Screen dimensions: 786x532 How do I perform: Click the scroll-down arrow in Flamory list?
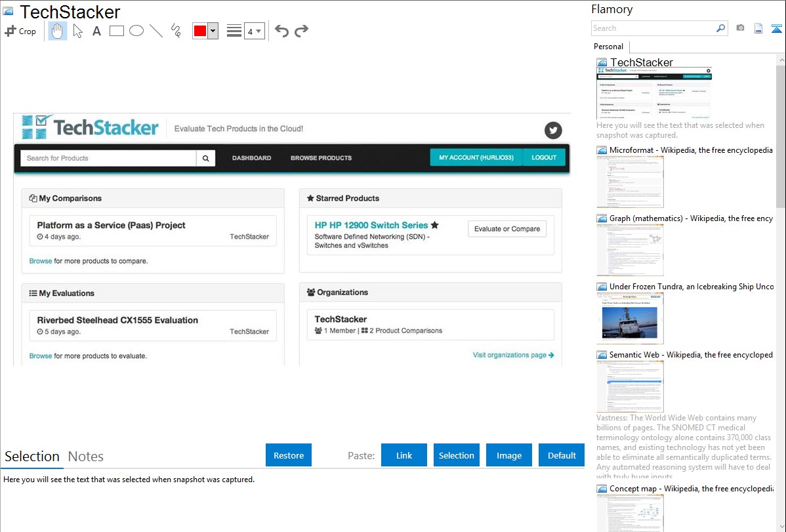pos(781,527)
